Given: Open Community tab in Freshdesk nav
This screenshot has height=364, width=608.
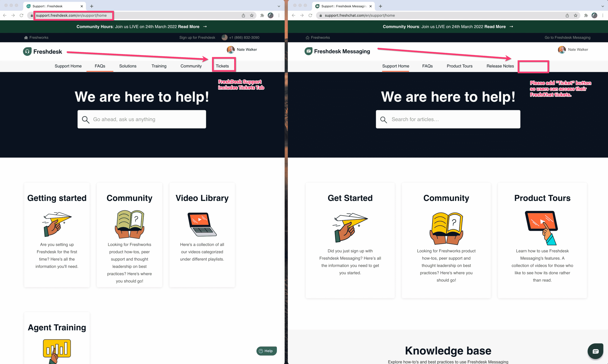Looking at the screenshot, I should (191, 66).
